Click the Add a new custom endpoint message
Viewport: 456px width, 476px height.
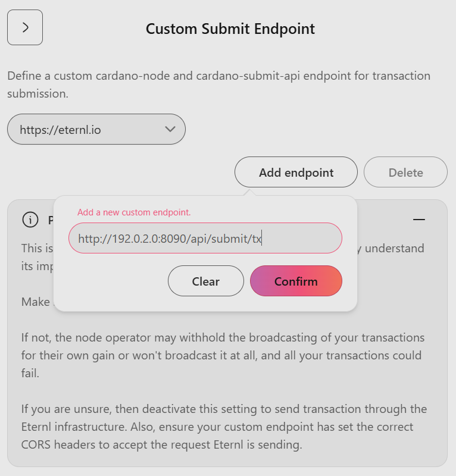pyautogui.click(x=133, y=212)
